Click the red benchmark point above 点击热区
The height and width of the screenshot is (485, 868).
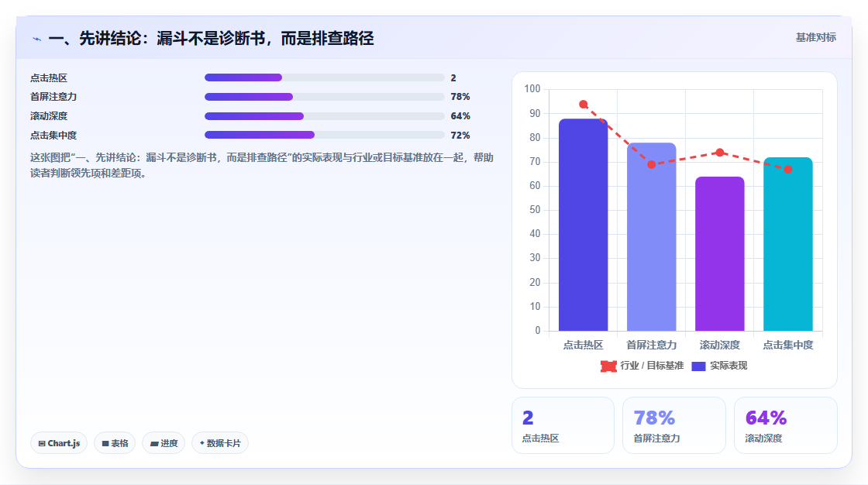[x=583, y=104]
